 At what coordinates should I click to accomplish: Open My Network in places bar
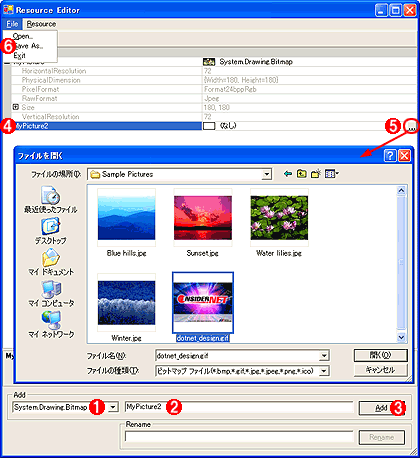click(51, 324)
